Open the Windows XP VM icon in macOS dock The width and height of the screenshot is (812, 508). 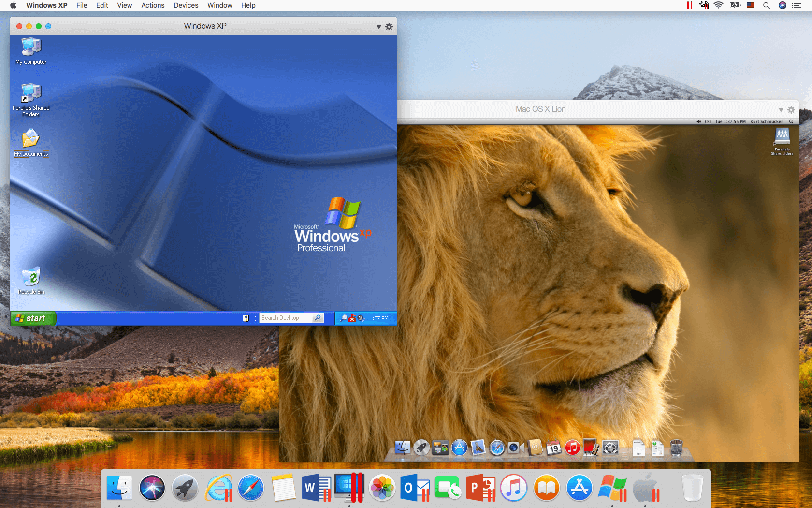(612, 488)
